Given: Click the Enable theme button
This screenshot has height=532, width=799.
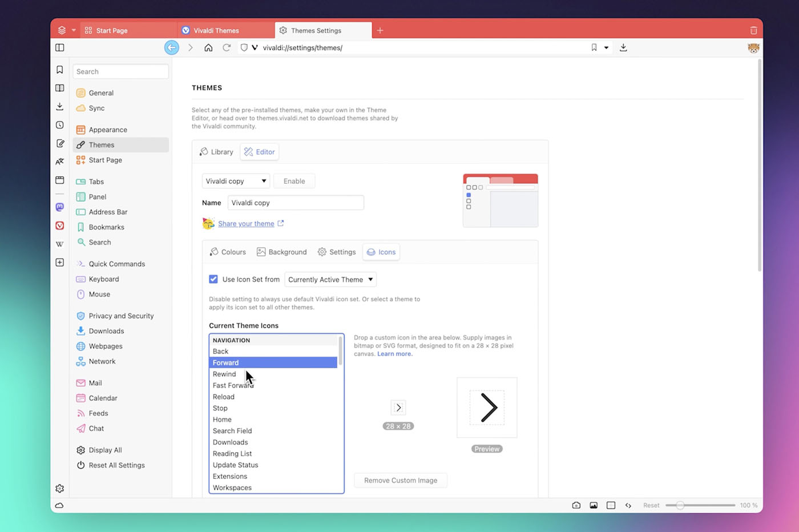Looking at the screenshot, I should (x=294, y=181).
